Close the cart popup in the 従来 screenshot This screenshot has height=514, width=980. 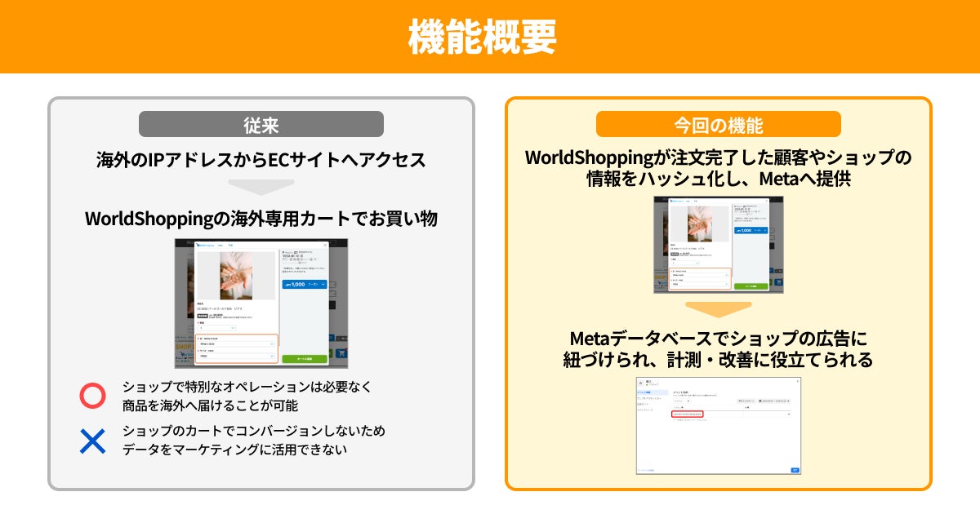[325, 246]
